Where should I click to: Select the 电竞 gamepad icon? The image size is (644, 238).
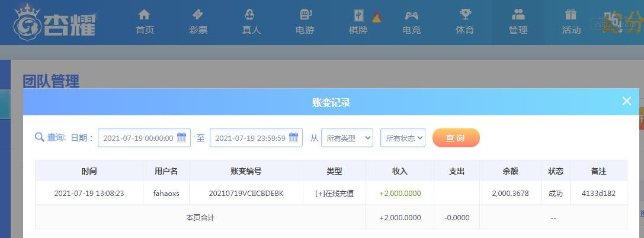411,15
